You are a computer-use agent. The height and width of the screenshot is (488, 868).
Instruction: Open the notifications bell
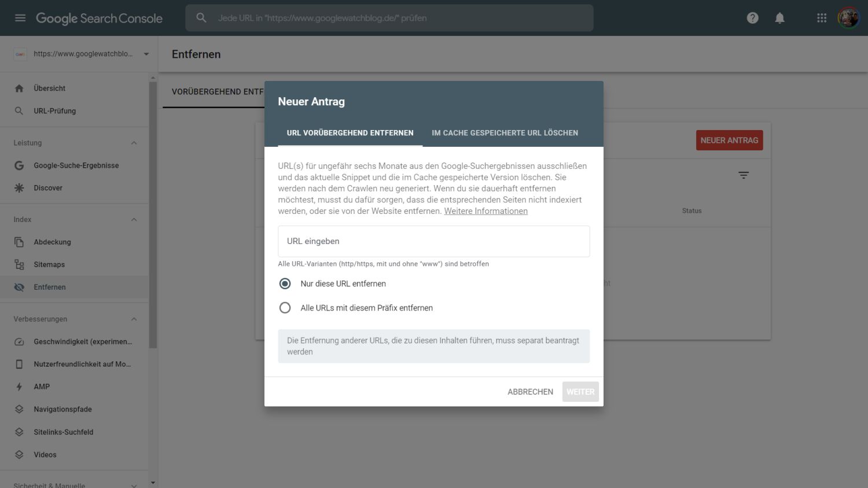[x=779, y=18]
